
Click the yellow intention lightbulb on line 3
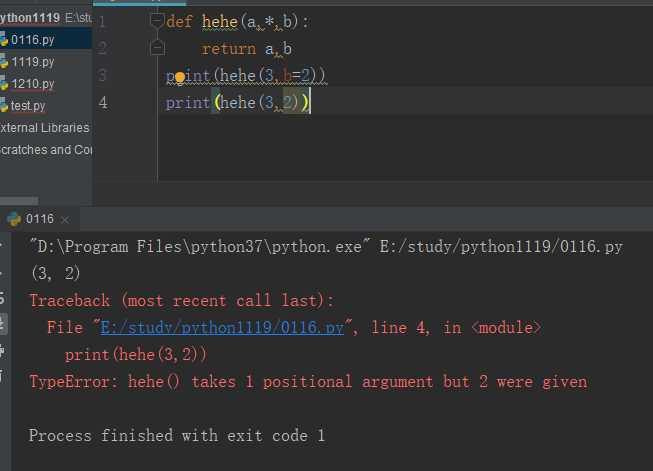[x=180, y=76]
